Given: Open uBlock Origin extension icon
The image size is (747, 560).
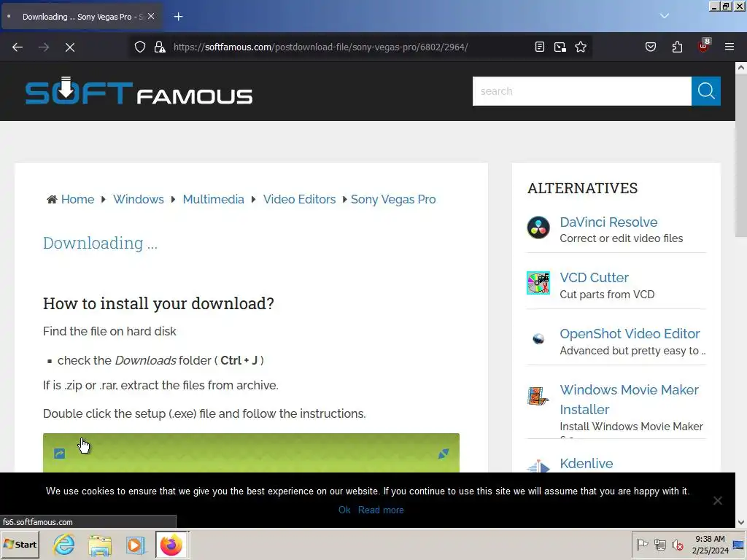Looking at the screenshot, I should [704, 46].
